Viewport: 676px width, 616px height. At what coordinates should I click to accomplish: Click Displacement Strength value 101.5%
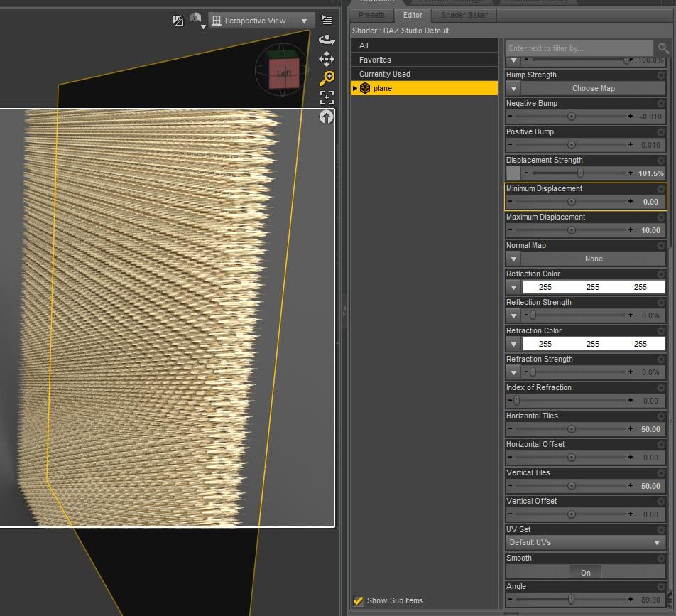(x=650, y=173)
